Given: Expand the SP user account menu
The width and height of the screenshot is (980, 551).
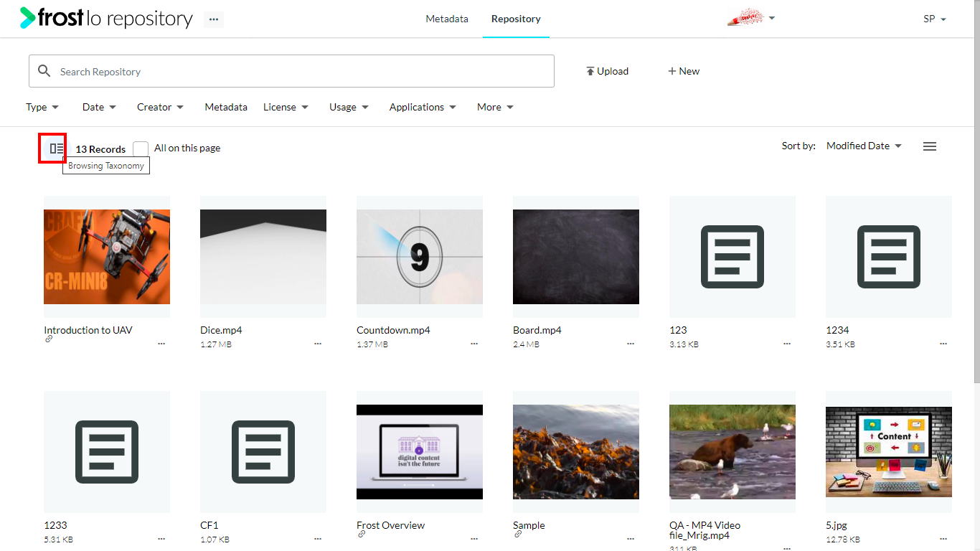Looking at the screenshot, I should [935, 19].
